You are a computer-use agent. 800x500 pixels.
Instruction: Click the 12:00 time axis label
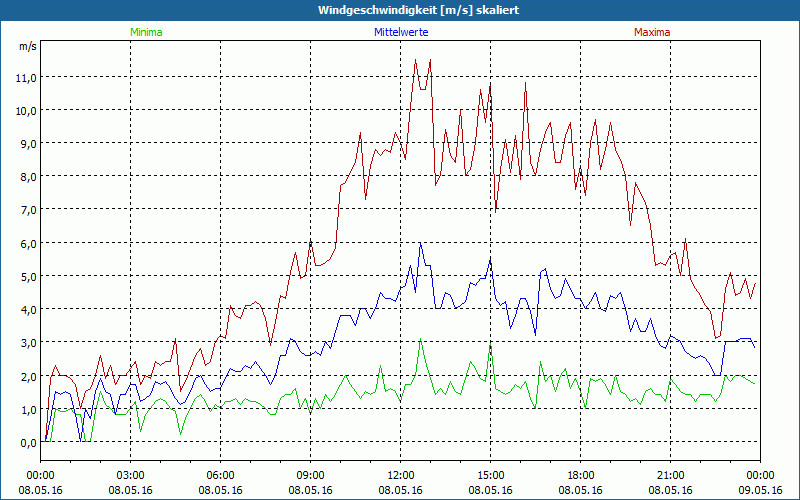[401, 476]
